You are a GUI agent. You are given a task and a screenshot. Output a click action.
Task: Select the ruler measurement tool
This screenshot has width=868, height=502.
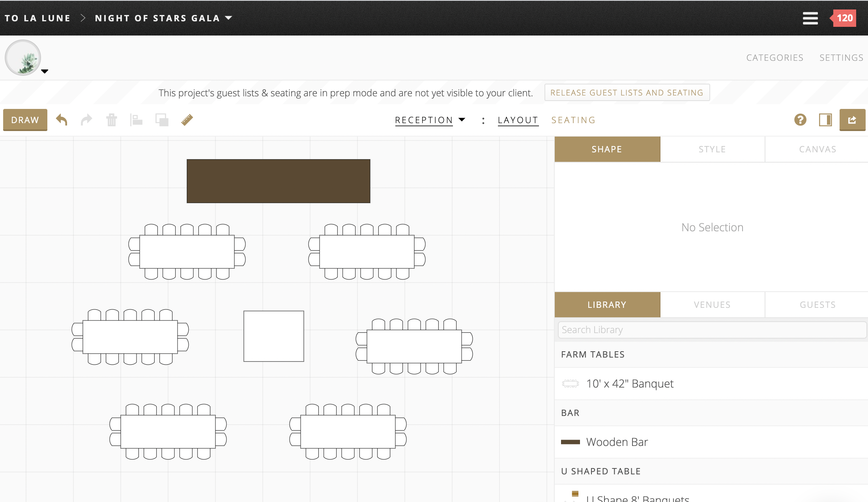pyautogui.click(x=187, y=120)
